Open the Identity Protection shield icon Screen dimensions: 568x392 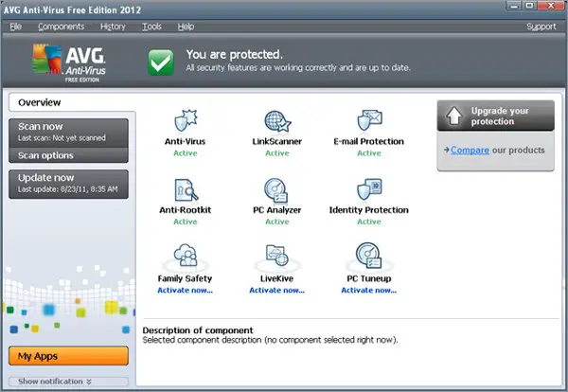pos(369,188)
